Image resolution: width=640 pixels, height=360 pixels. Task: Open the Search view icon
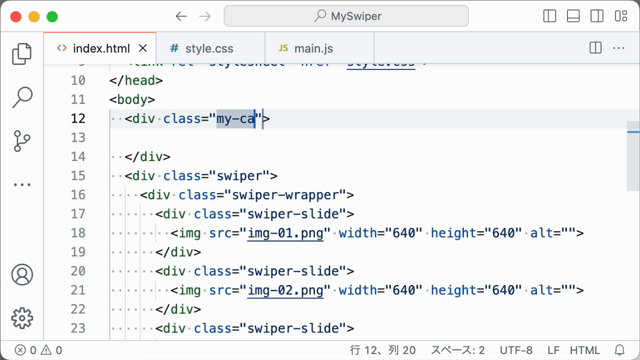(x=22, y=97)
